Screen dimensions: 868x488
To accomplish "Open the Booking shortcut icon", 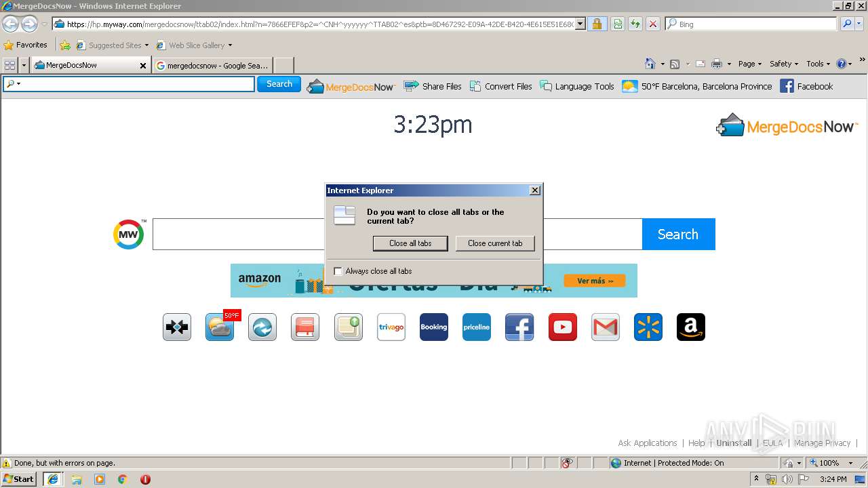I will pyautogui.click(x=434, y=327).
